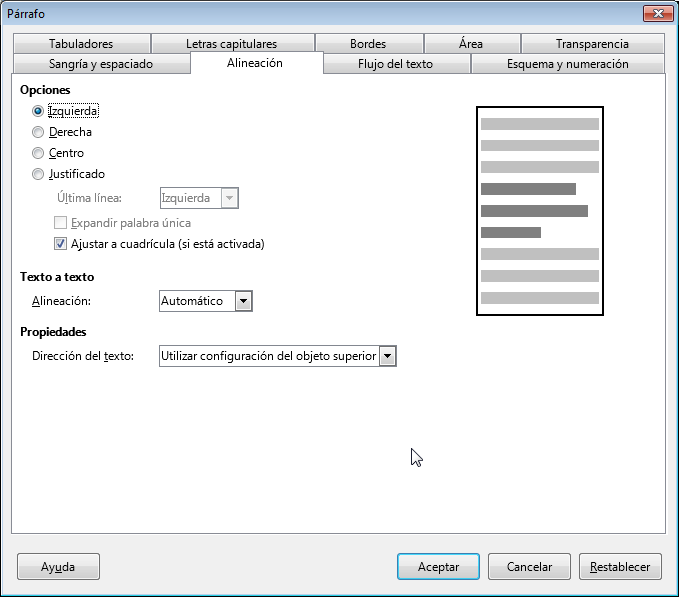Close the Párrafo dialog window
679x597 pixels.
654,13
